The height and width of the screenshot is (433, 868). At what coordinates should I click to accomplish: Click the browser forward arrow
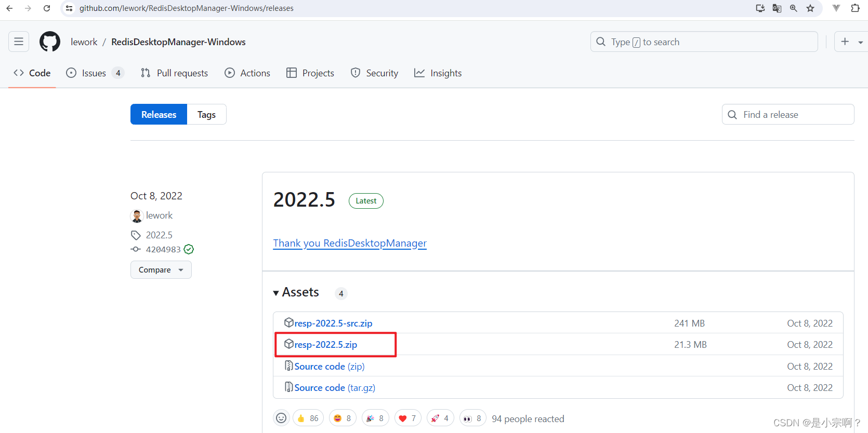pyautogui.click(x=28, y=8)
